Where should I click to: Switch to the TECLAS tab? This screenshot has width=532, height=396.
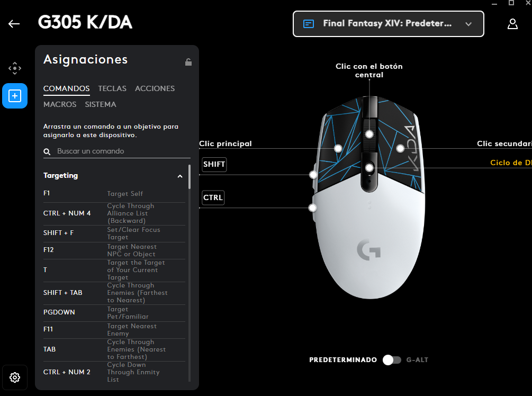(112, 88)
